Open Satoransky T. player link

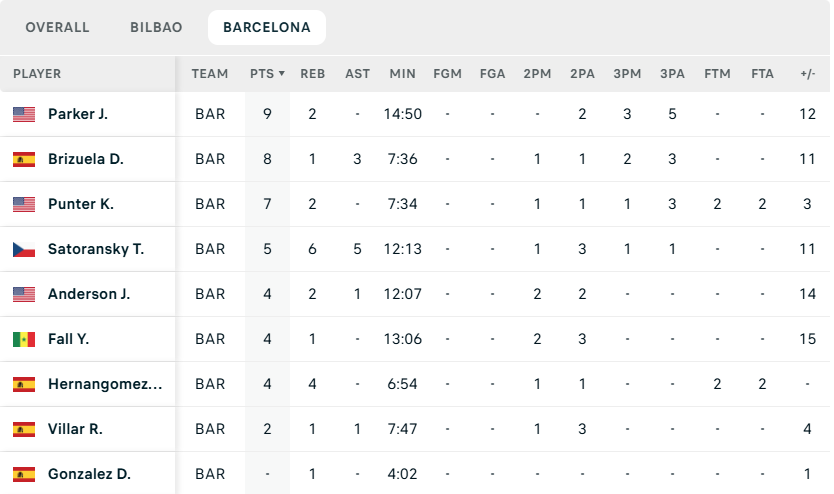tap(96, 249)
